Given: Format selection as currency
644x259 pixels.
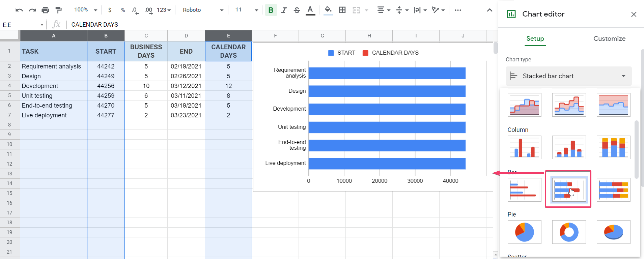Looking at the screenshot, I should (110, 10).
